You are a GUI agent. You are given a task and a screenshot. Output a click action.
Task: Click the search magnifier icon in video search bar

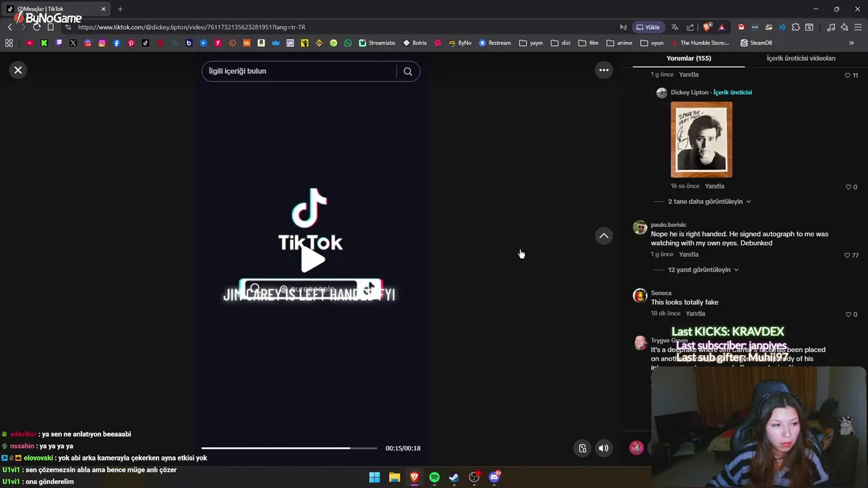[408, 71]
